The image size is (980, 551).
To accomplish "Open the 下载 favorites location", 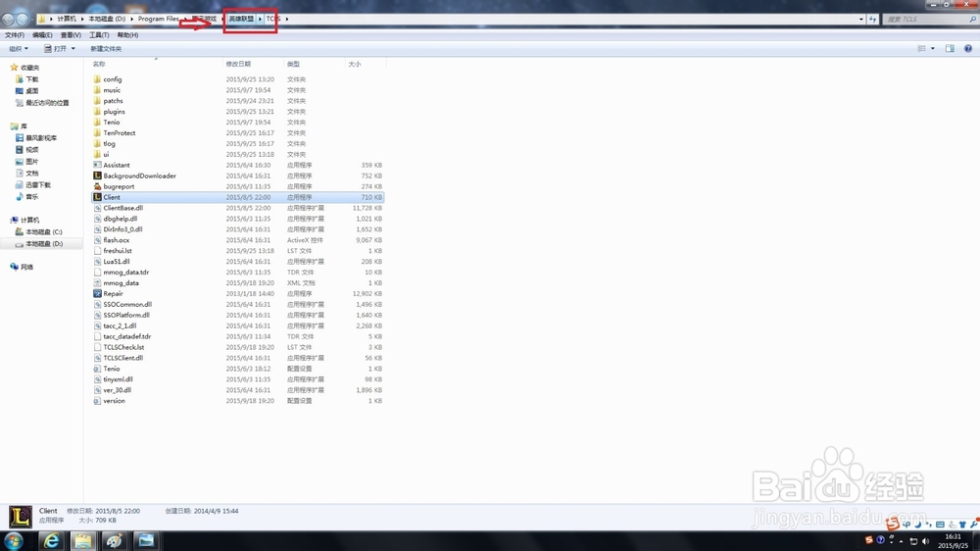I will (x=26, y=79).
